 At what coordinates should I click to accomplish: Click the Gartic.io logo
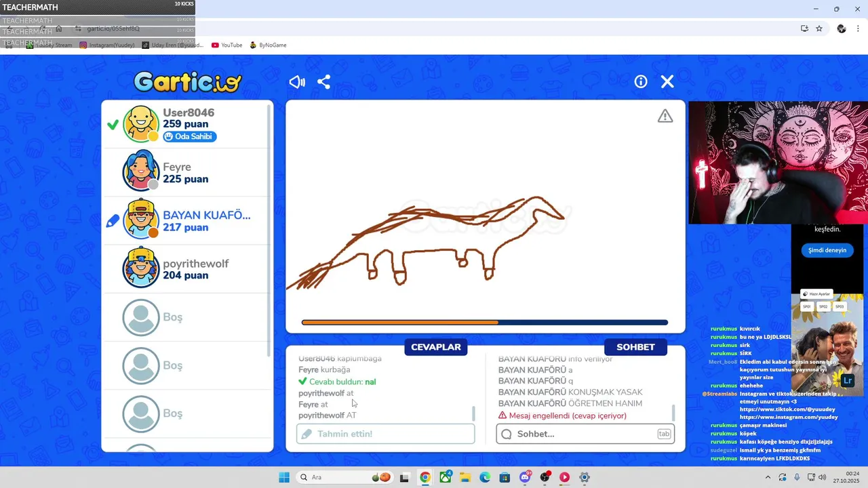coord(188,82)
